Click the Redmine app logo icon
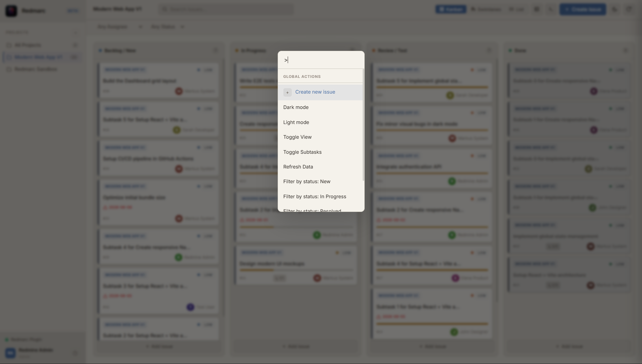Screen dimensions: 642x364 coord(11,11)
